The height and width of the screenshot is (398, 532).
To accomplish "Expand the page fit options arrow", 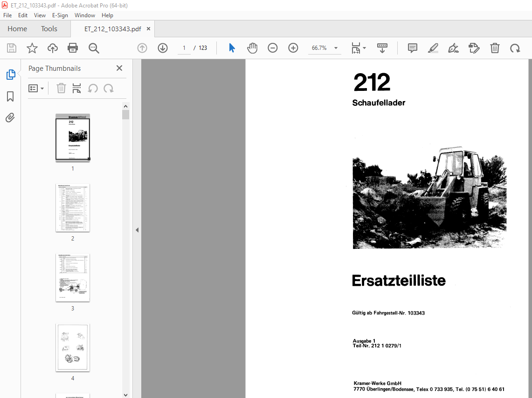I will click(x=365, y=48).
